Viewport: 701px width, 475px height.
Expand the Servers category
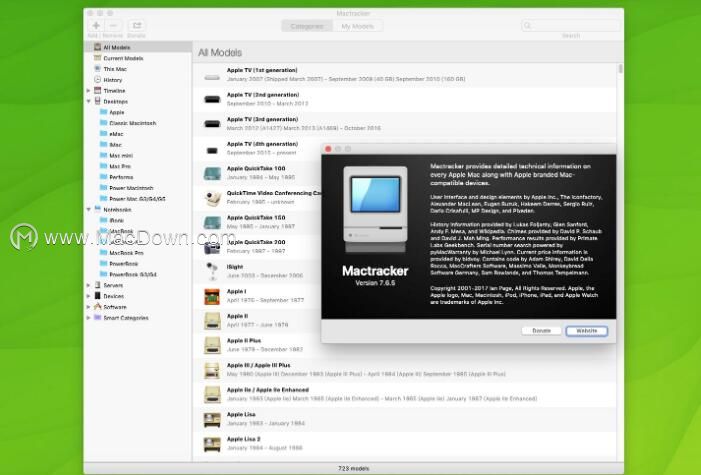pos(89,285)
